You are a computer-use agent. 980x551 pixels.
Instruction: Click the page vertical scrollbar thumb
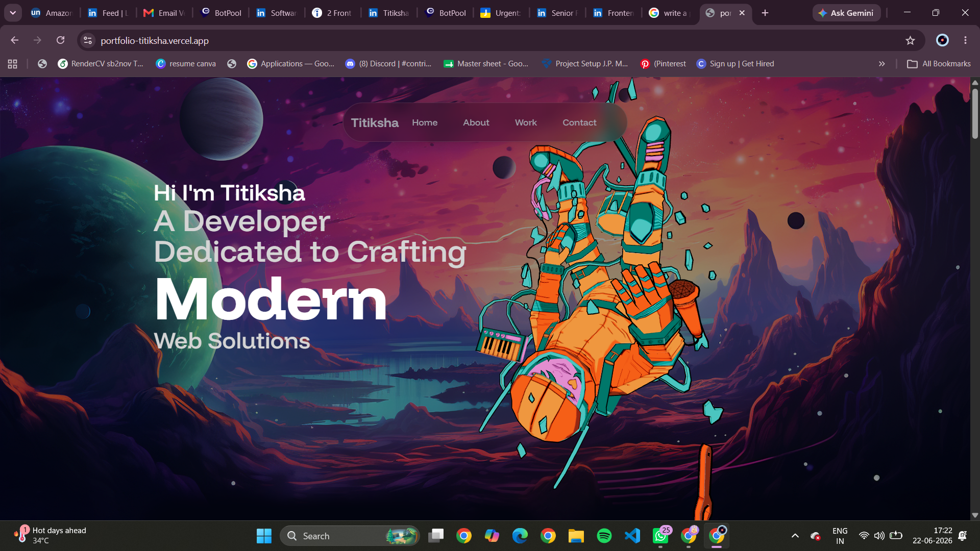tap(975, 113)
